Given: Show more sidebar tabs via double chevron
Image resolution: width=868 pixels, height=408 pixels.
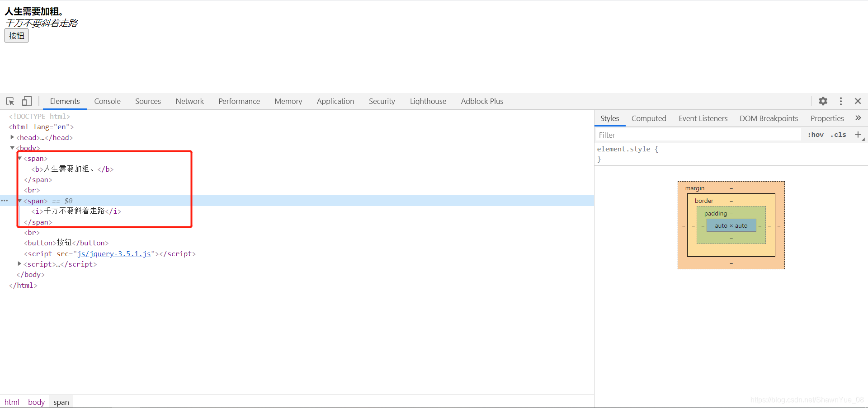Looking at the screenshot, I should click(x=858, y=118).
